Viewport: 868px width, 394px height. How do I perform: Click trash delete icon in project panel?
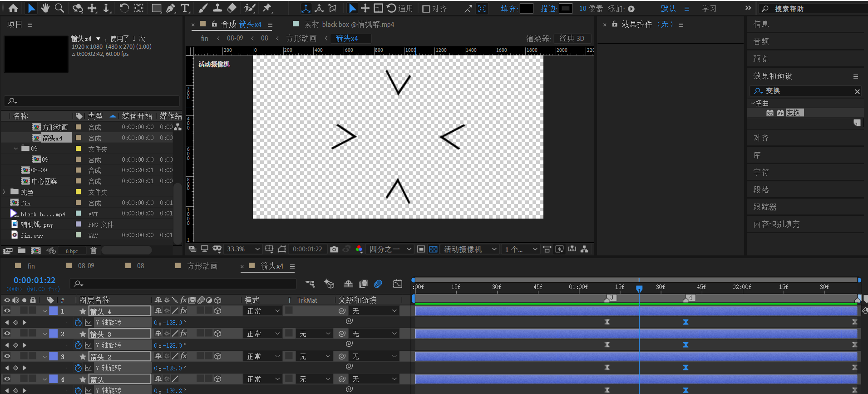[93, 250]
